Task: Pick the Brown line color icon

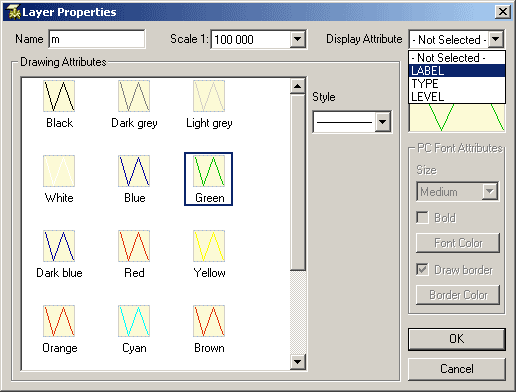Action: click(x=209, y=321)
